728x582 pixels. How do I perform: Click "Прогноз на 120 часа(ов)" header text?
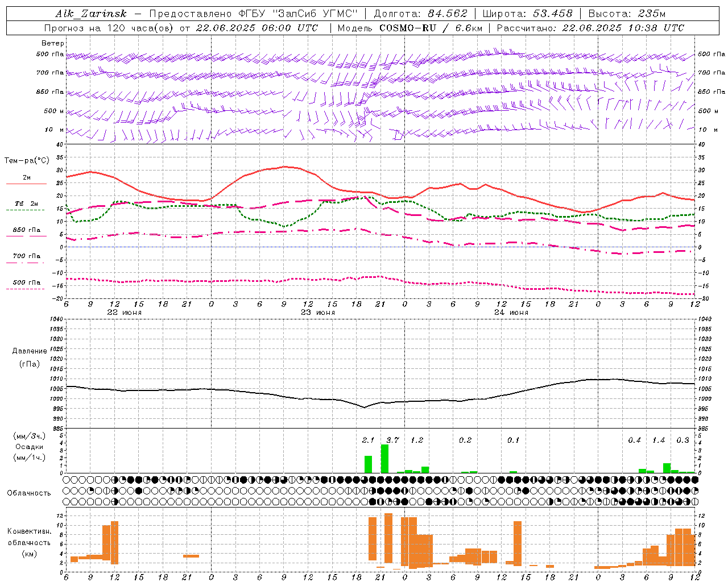[x=110, y=28]
